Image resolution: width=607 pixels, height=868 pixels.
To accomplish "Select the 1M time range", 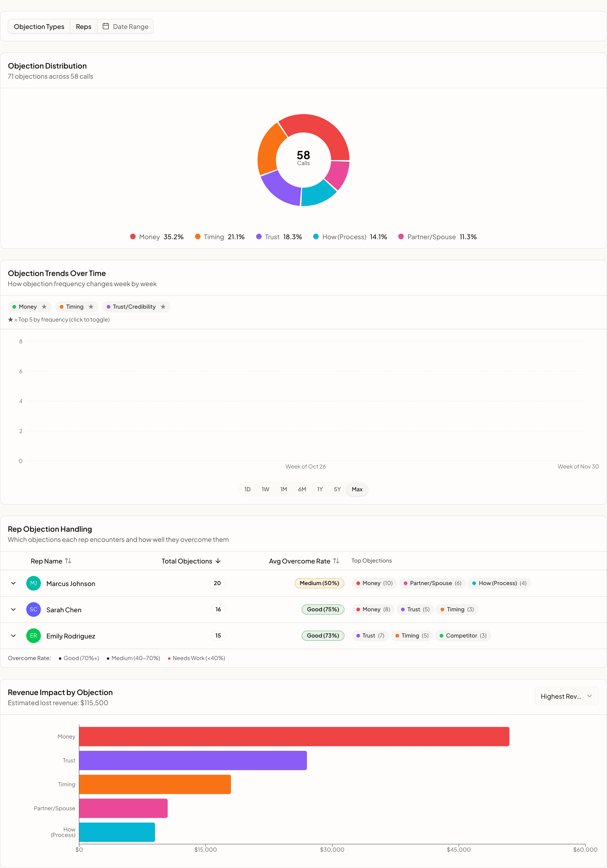I will pyautogui.click(x=283, y=489).
